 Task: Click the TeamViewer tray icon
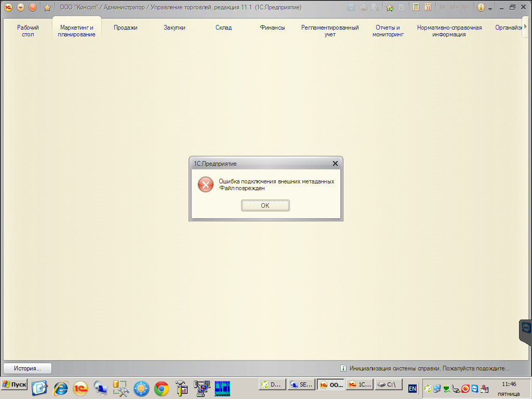click(475, 389)
